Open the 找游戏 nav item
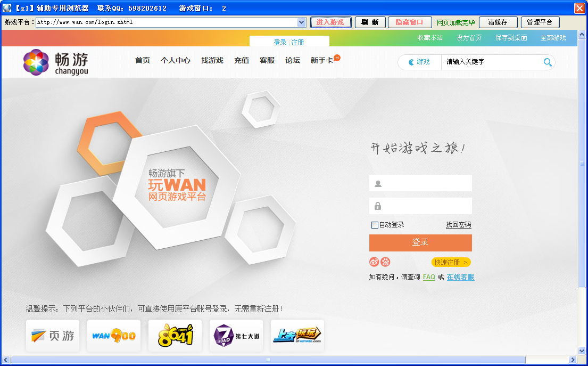The width and height of the screenshot is (588, 366). [x=212, y=60]
